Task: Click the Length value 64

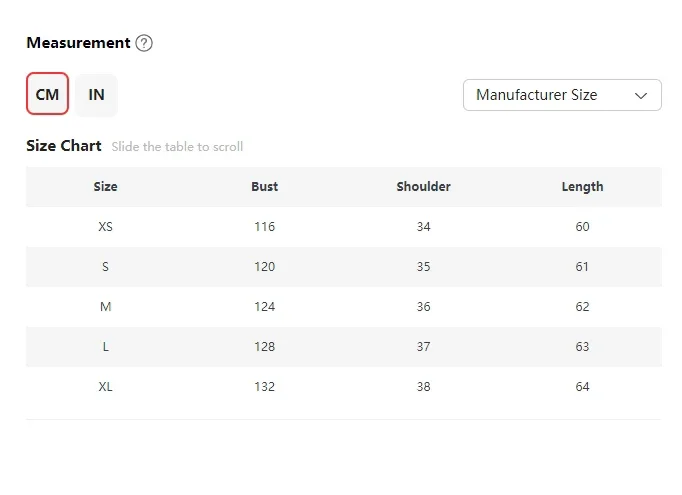Action: click(x=582, y=387)
